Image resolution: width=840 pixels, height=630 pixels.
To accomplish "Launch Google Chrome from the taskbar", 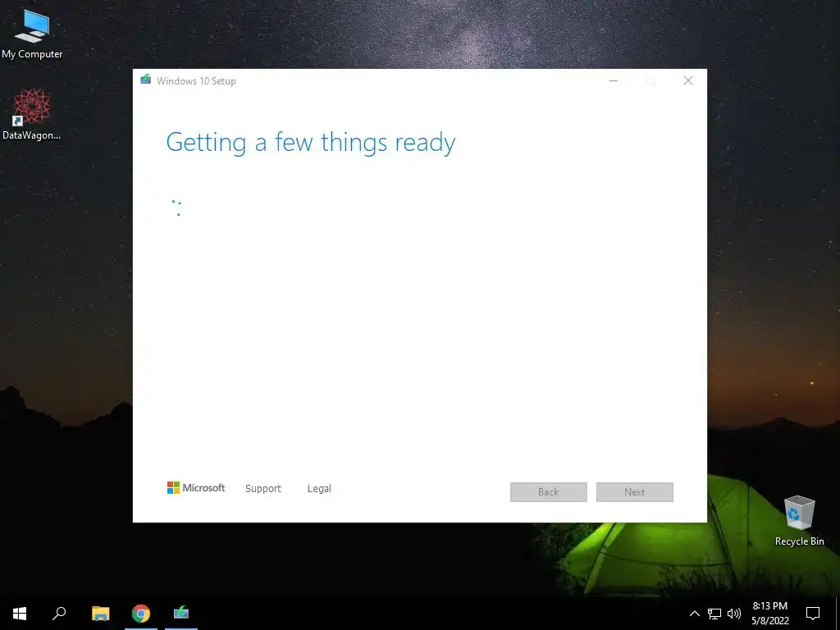I will [x=141, y=614].
